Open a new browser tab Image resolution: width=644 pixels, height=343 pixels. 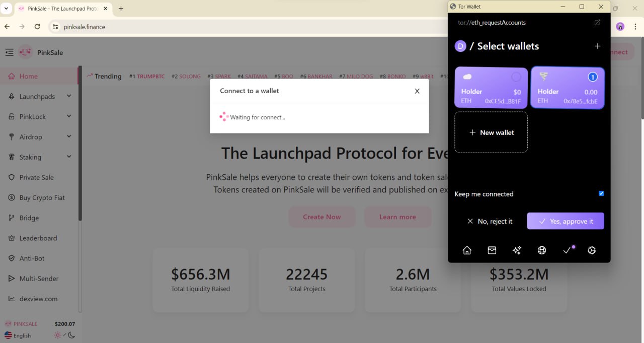point(121,9)
